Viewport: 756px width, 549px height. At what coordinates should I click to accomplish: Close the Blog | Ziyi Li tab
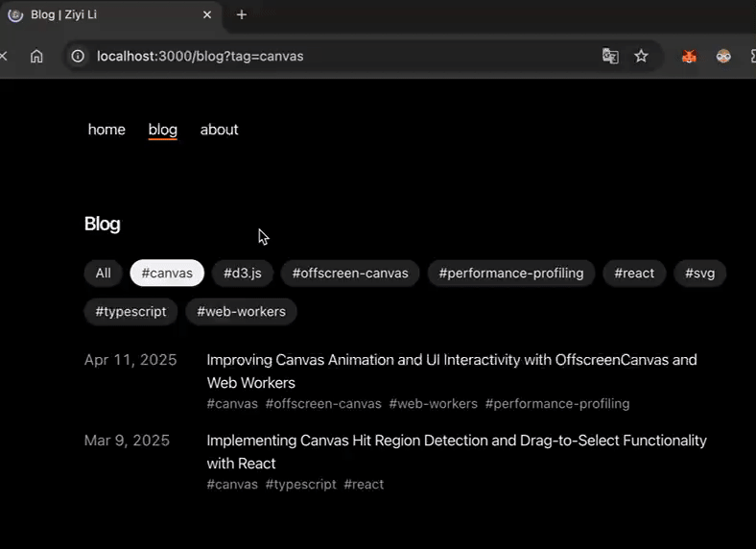tap(207, 15)
